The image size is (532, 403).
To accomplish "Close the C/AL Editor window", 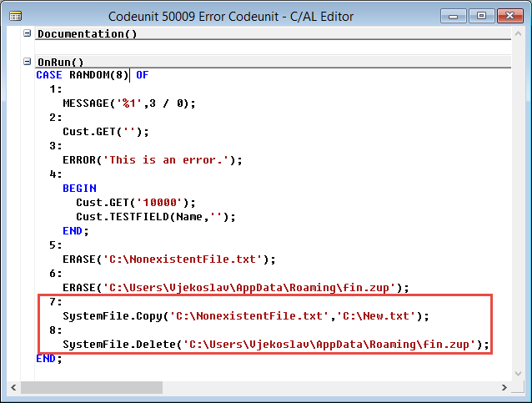I will [510, 16].
